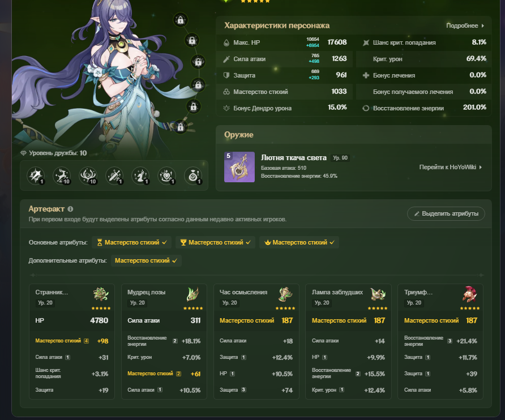Click the weapon level badge Ур. 90
This screenshot has width=505, height=420.
point(340,158)
